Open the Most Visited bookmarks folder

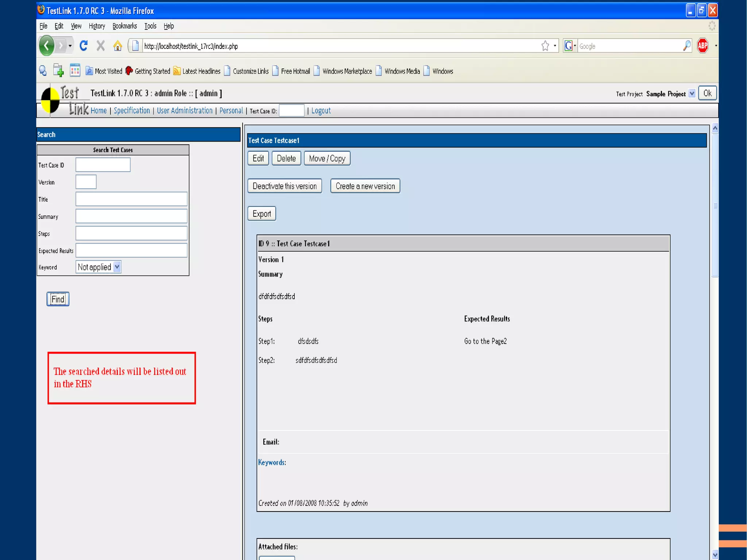click(x=104, y=71)
